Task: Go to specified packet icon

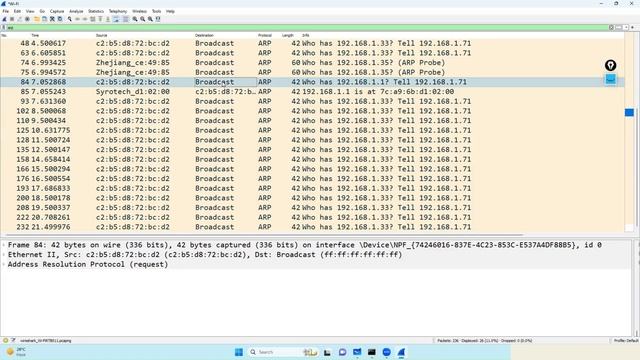Action: pos(92,19)
